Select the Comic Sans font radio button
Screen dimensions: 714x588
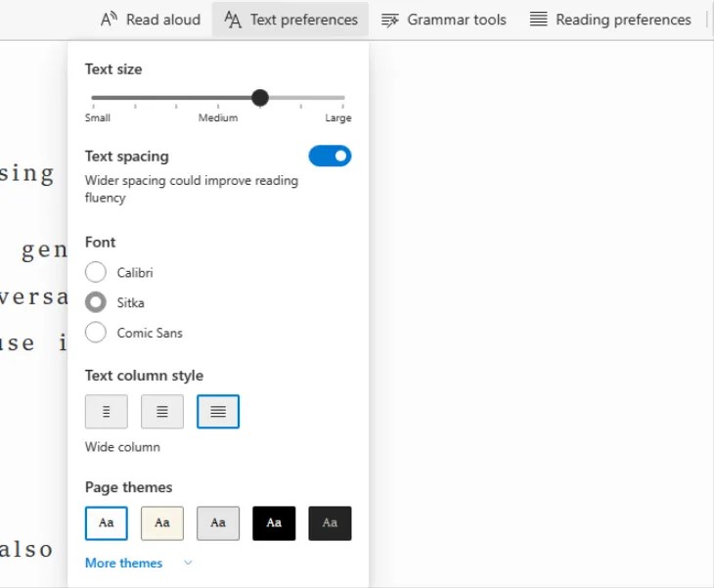[x=96, y=333]
